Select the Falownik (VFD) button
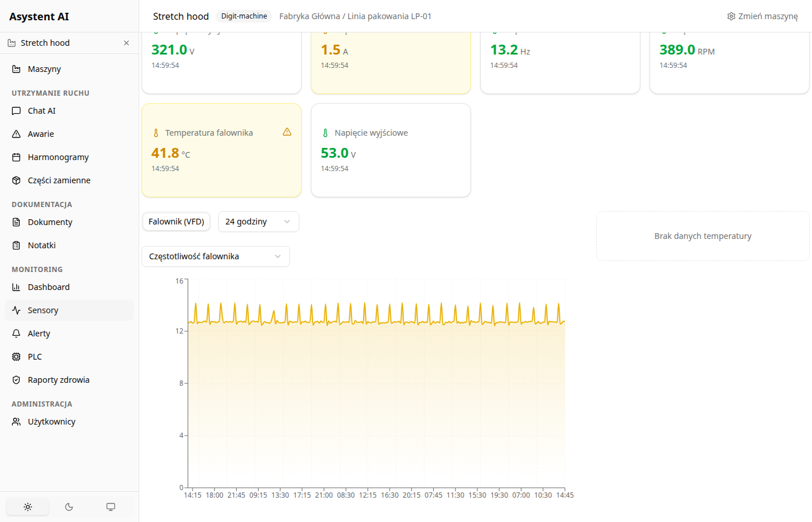Viewport: 812px width, 522px height. click(176, 222)
